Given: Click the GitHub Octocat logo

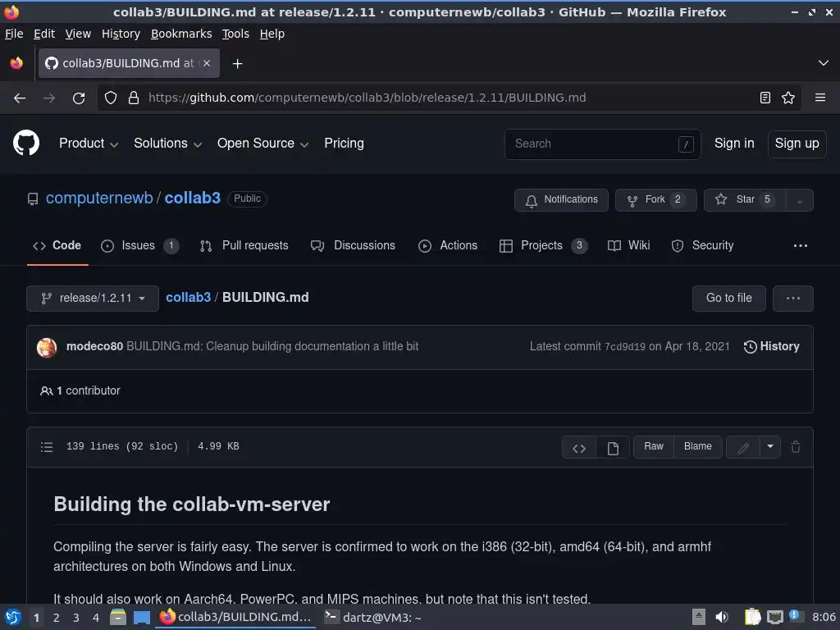Looking at the screenshot, I should point(26,143).
